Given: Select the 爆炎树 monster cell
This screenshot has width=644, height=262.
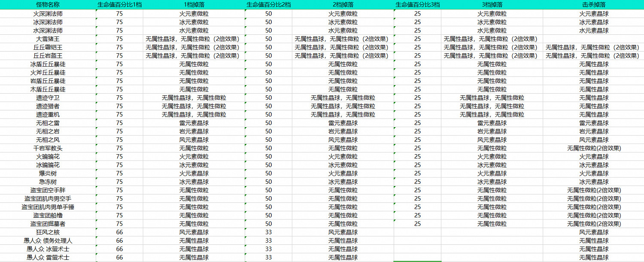Looking at the screenshot, I should point(48,174).
